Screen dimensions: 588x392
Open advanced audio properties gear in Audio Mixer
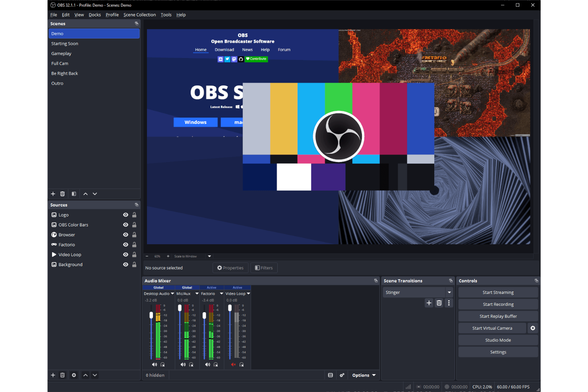(x=342, y=375)
